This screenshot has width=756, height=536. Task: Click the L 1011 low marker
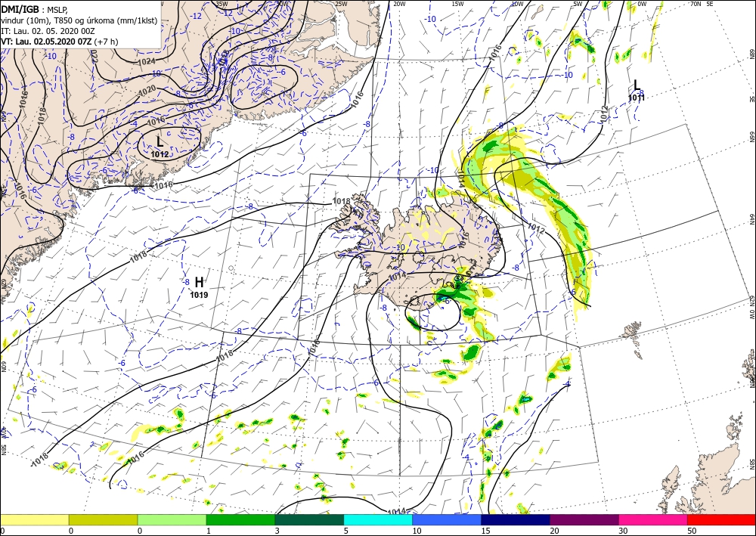(637, 90)
